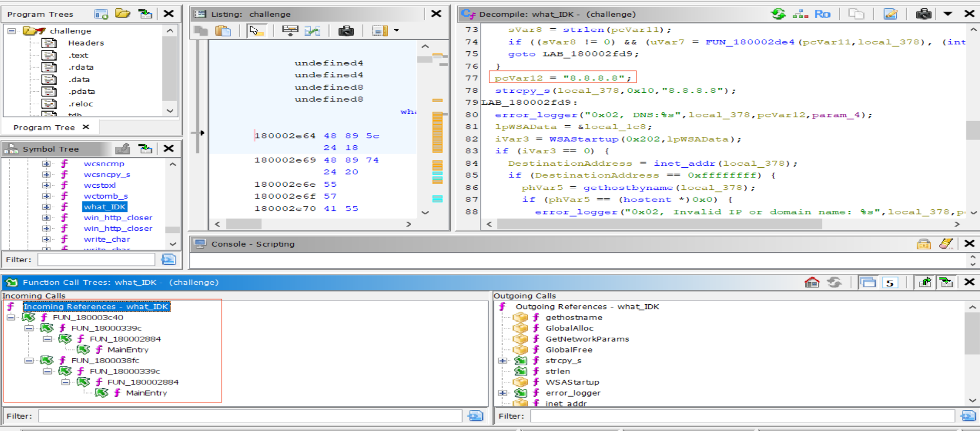Take a snapshot of the Decompile window
Image resolution: width=980 pixels, height=431 pixels.
click(x=924, y=14)
